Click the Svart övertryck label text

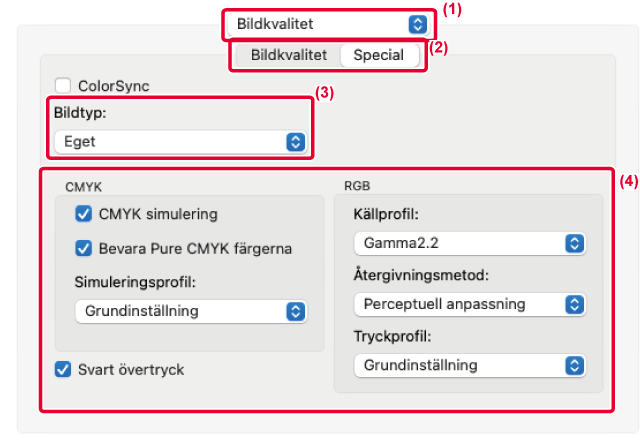(x=131, y=370)
